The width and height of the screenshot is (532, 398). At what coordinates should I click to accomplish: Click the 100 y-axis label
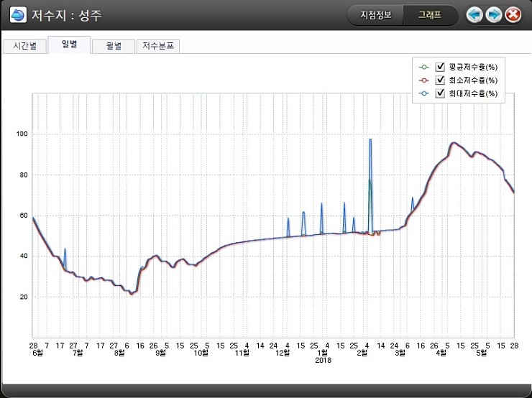coord(22,134)
